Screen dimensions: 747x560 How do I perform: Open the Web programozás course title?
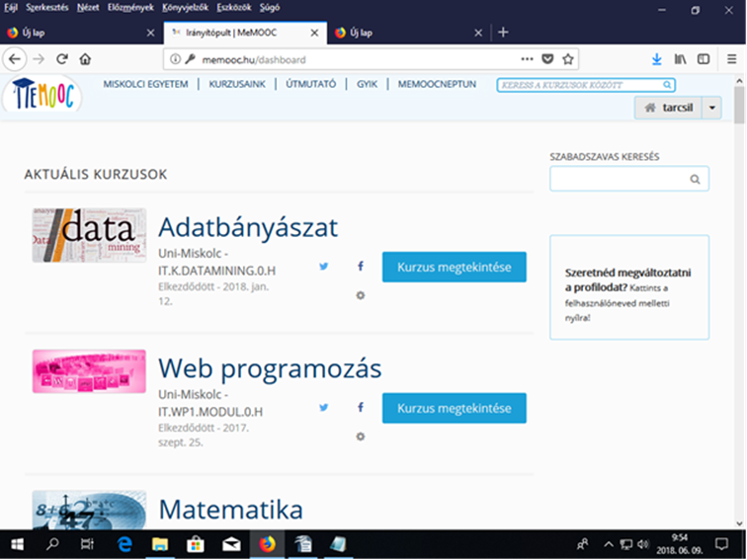[x=270, y=368]
